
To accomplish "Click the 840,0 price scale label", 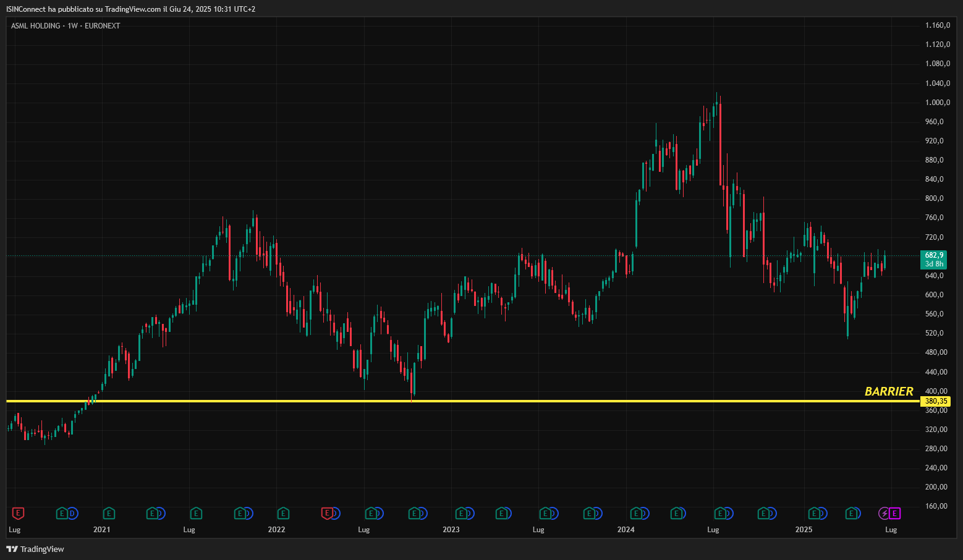I will coord(935,179).
